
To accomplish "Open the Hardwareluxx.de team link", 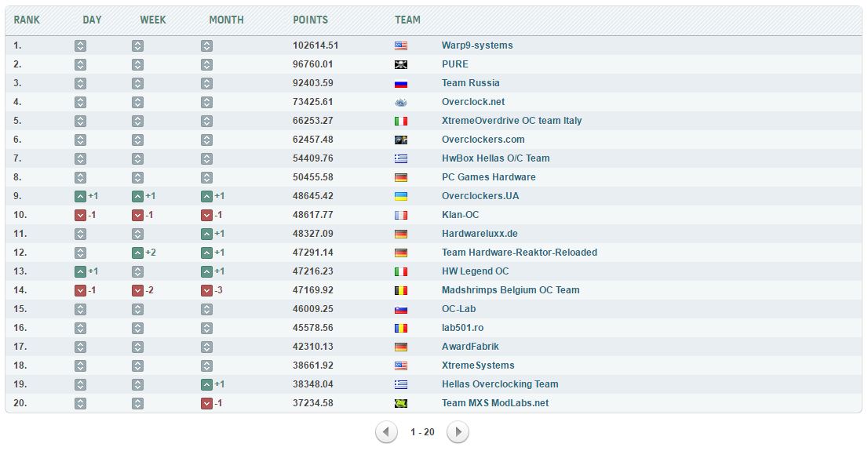I will [x=480, y=234].
